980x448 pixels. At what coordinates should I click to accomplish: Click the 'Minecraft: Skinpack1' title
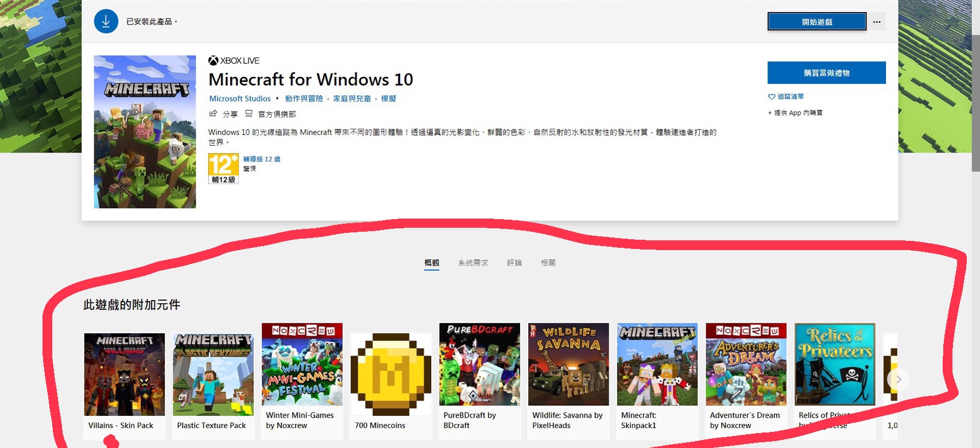click(638, 420)
